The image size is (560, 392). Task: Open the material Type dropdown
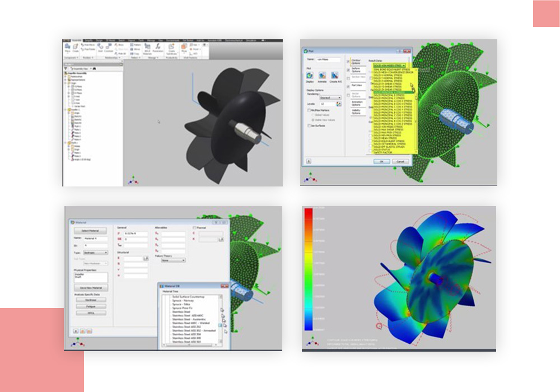point(95,253)
